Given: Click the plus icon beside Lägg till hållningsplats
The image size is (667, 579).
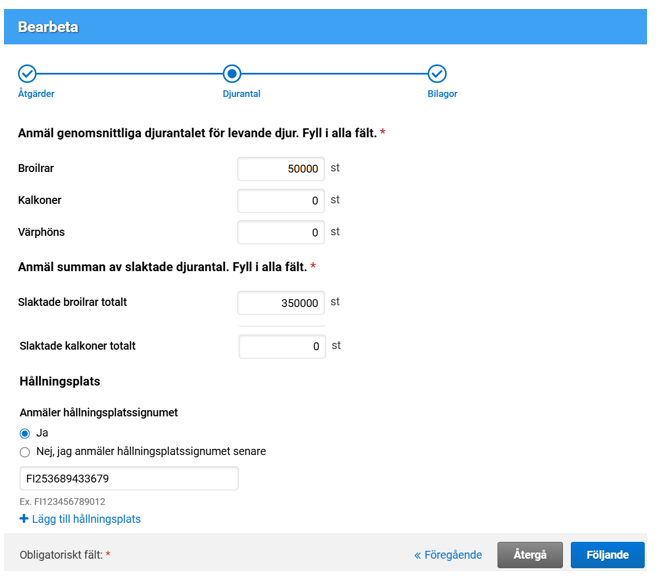Looking at the screenshot, I should (24, 519).
